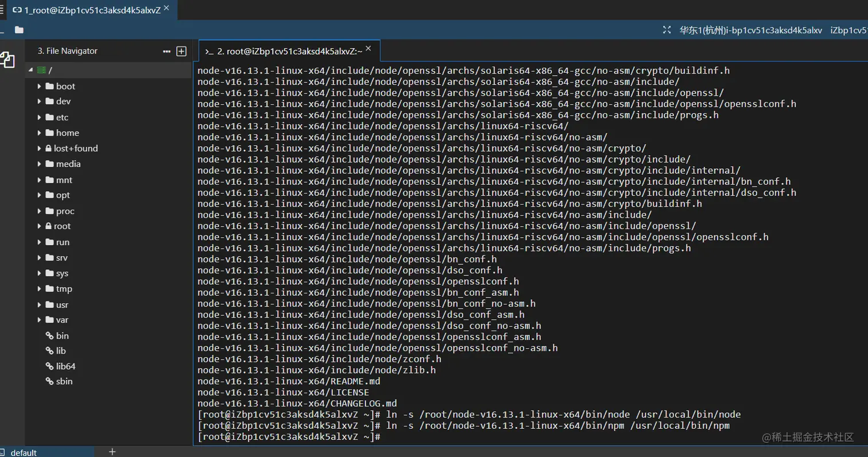This screenshot has height=457, width=868.
Task: Expand the home folder arrow
Action: click(40, 133)
